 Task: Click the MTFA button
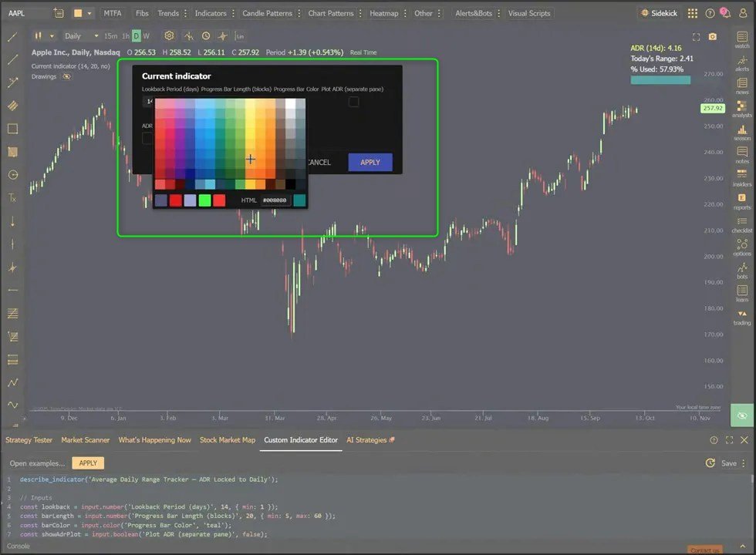click(x=113, y=14)
